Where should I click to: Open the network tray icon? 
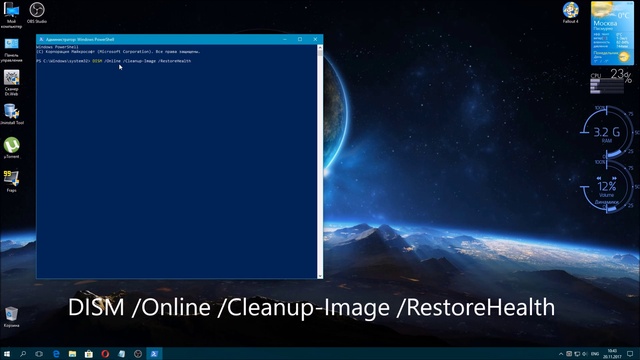tap(577, 354)
